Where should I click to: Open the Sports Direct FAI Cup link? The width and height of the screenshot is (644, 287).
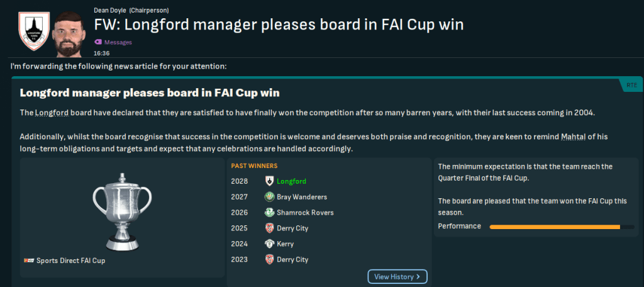[x=70, y=261]
